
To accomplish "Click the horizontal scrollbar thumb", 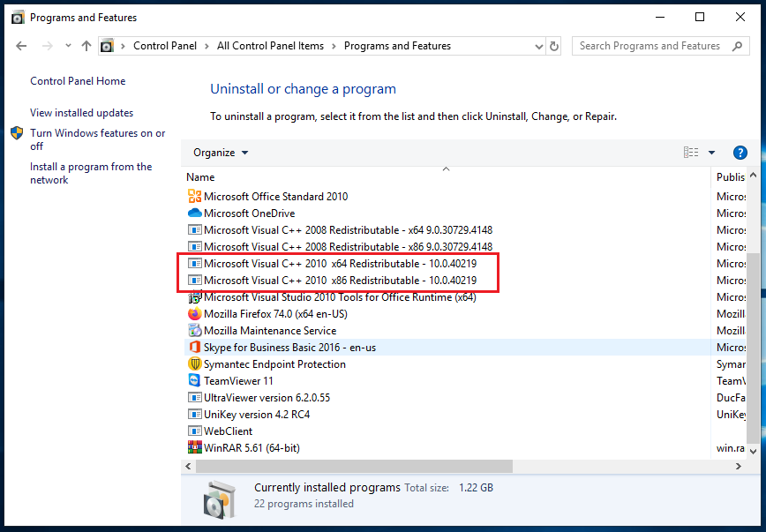I will pyautogui.click(x=355, y=467).
